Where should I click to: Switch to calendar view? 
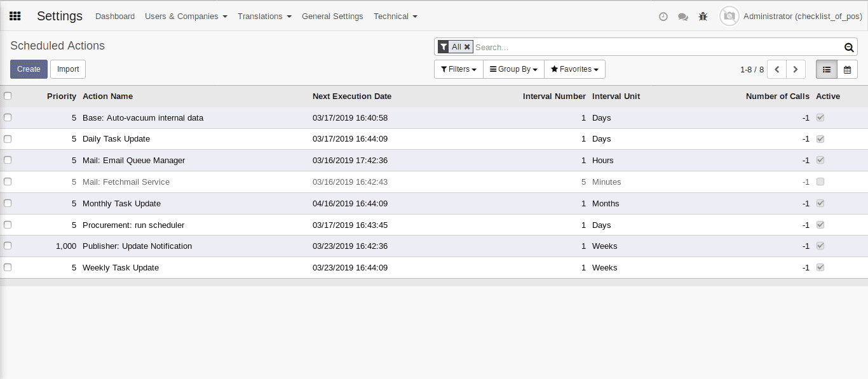(x=847, y=69)
